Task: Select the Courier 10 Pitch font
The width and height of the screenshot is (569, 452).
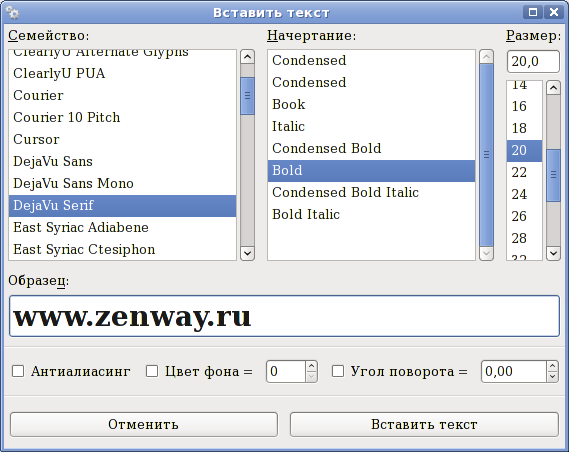Action: coord(122,118)
